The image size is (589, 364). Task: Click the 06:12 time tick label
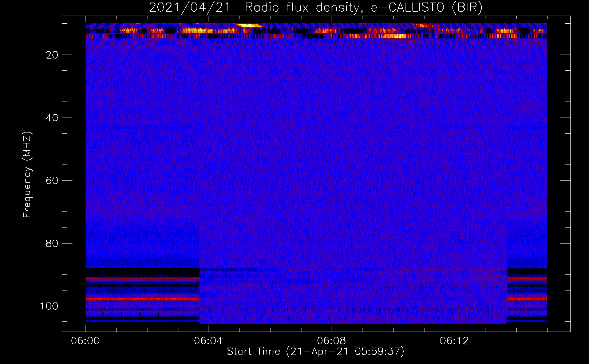pos(454,341)
